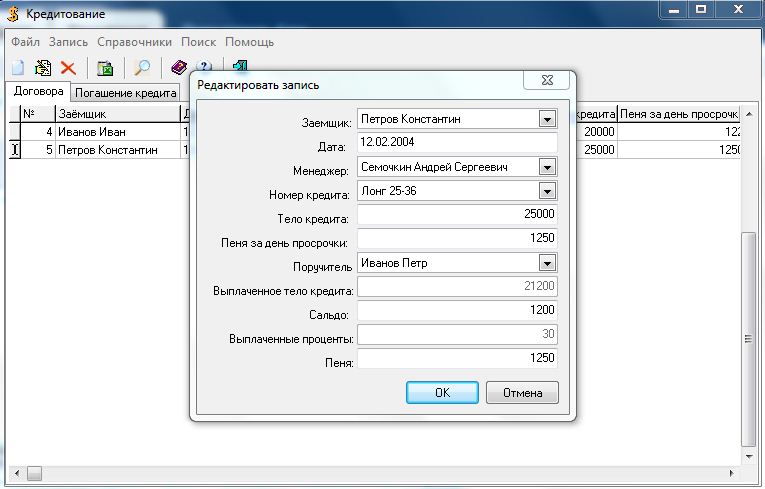Click the Пеня за день просрочки field
The width and height of the screenshot is (765, 489).
(457, 238)
